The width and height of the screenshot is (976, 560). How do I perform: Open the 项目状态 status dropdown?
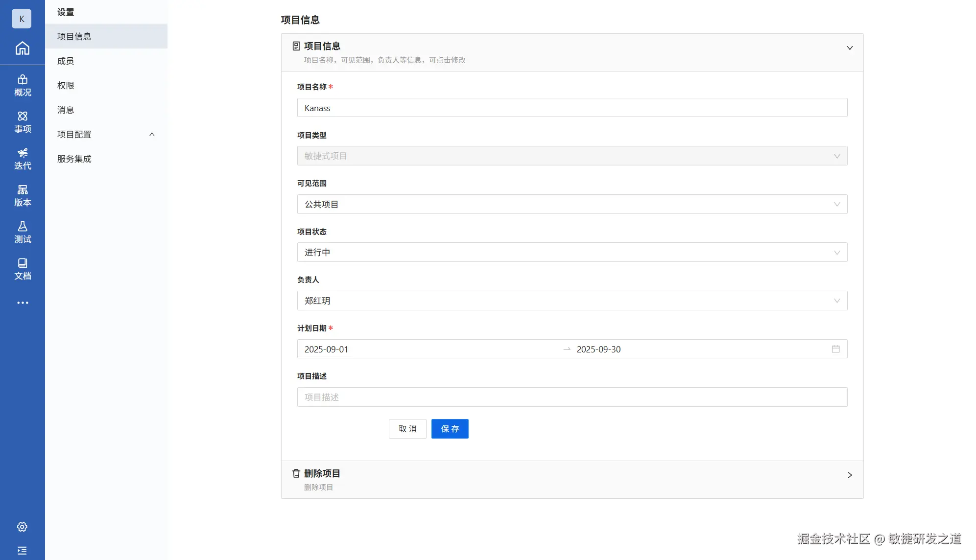coord(571,253)
